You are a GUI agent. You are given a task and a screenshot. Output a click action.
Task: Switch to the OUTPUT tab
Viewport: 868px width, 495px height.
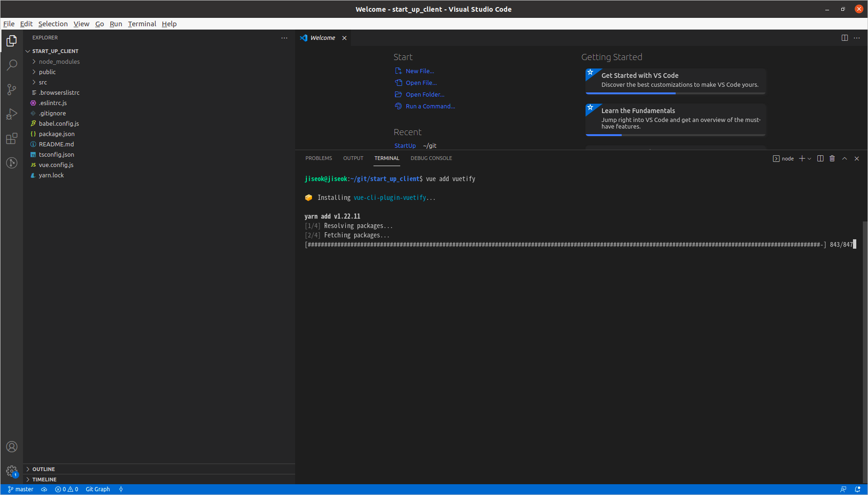pyautogui.click(x=353, y=159)
